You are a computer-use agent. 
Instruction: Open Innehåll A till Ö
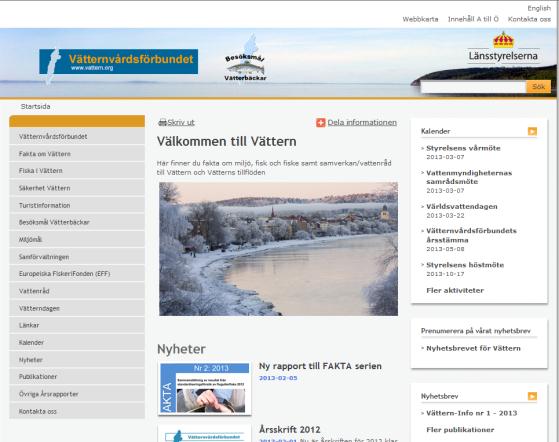click(473, 19)
